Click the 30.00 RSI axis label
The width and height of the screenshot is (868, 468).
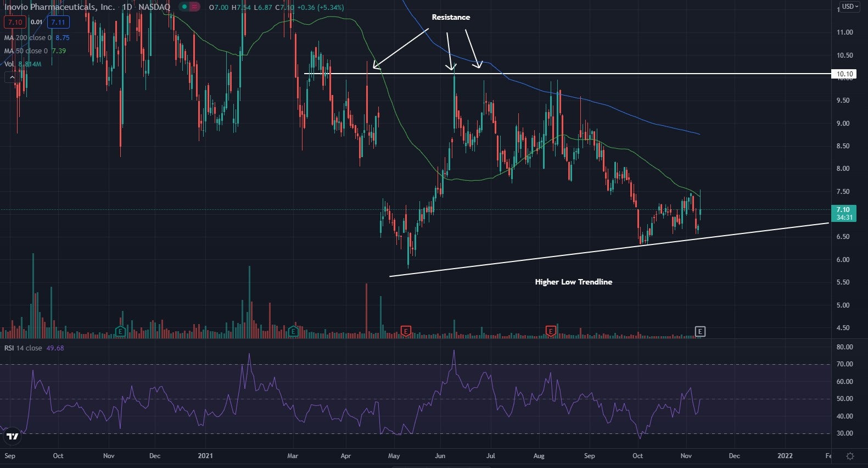844,433
